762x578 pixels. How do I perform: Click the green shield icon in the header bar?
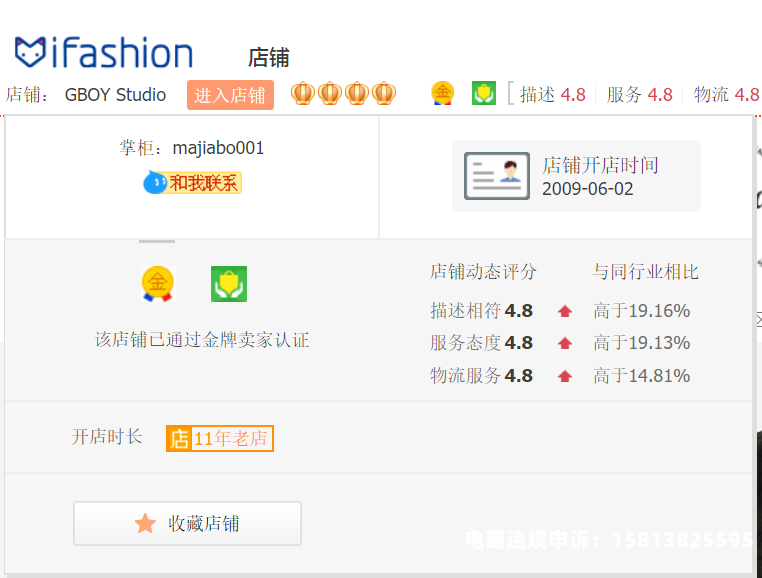[484, 94]
